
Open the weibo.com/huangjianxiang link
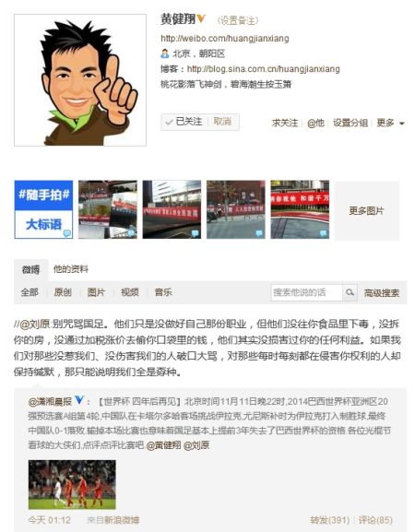pos(225,39)
